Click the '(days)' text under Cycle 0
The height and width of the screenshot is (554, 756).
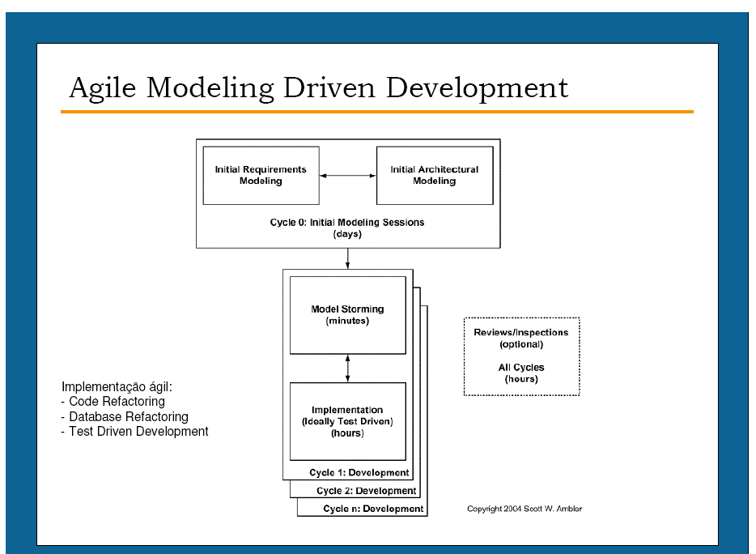347,234
